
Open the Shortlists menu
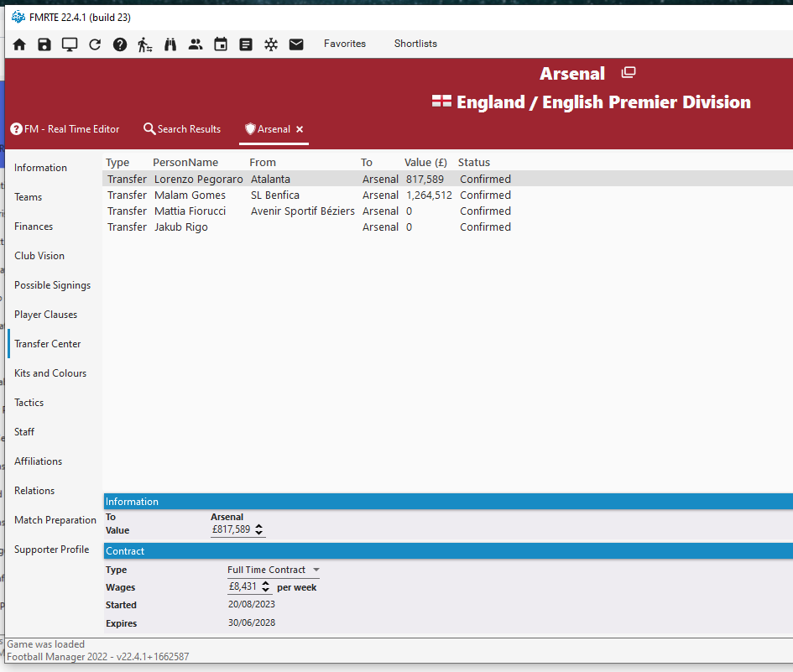pos(415,44)
